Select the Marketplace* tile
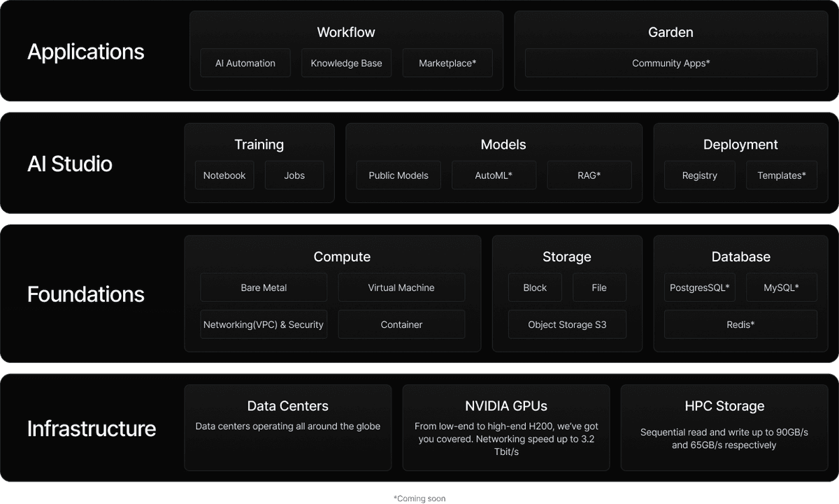Viewport: 839px width, 504px height. click(x=447, y=63)
